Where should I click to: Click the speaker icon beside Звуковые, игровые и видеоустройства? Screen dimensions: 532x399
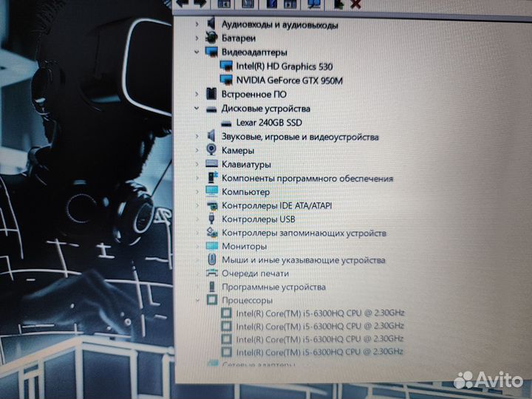coord(211,136)
